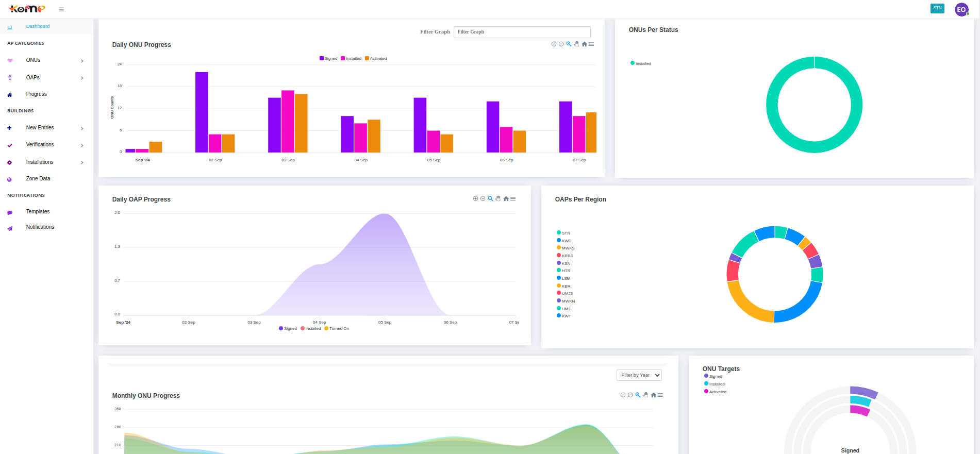Expand the ONUs submenu chevron
Screen dimensions: 980x454
click(x=82, y=61)
